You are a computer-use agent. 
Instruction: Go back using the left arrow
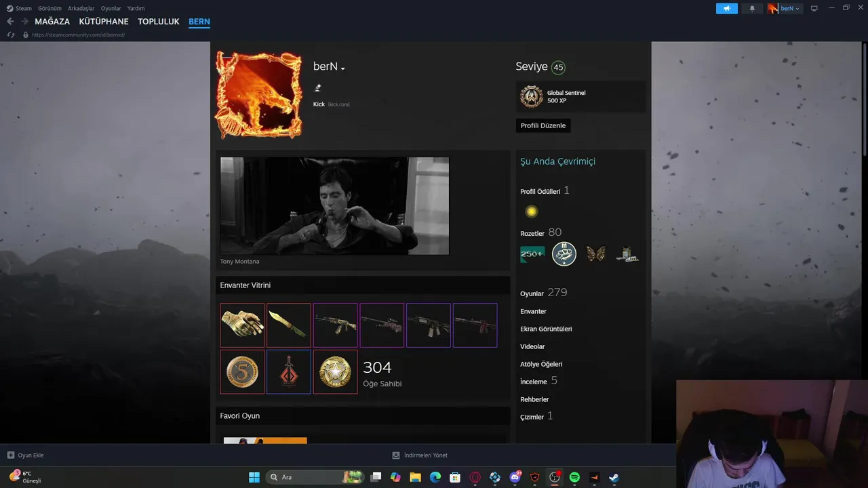(10, 22)
